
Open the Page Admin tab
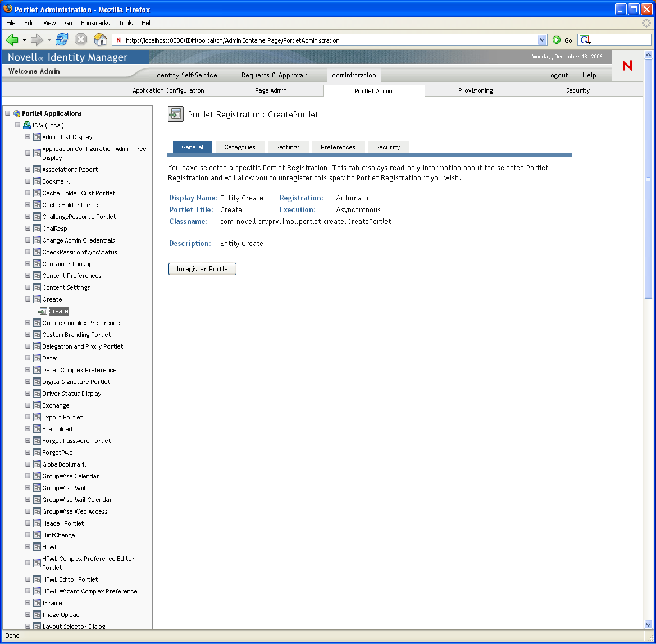[x=271, y=90]
